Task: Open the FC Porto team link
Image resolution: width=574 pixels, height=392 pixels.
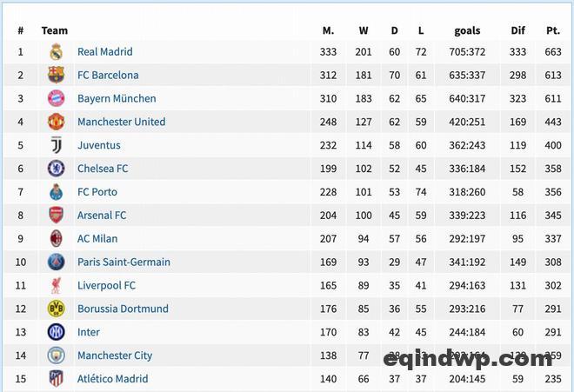Action: (97, 192)
